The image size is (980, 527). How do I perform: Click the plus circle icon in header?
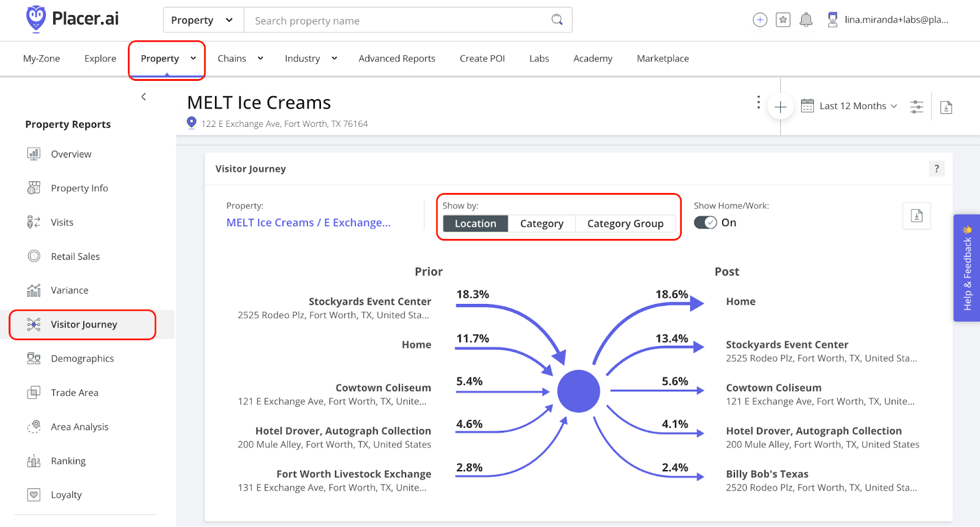click(x=759, y=20)
